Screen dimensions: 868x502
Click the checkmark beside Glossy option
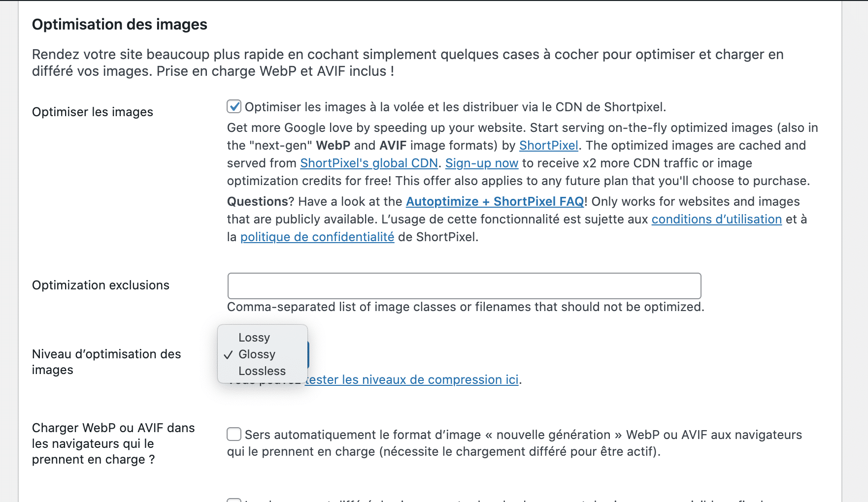tap(228, 354)
